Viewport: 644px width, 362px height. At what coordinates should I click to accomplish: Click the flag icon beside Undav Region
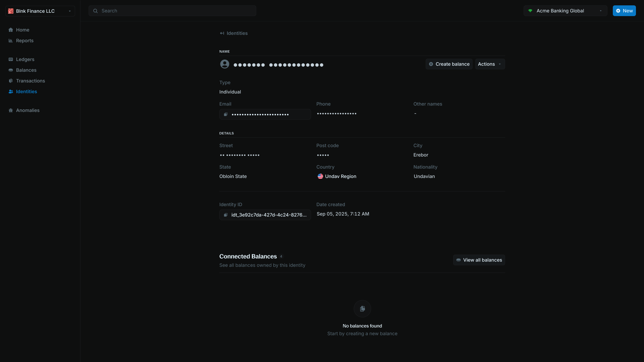click(320, 176)
